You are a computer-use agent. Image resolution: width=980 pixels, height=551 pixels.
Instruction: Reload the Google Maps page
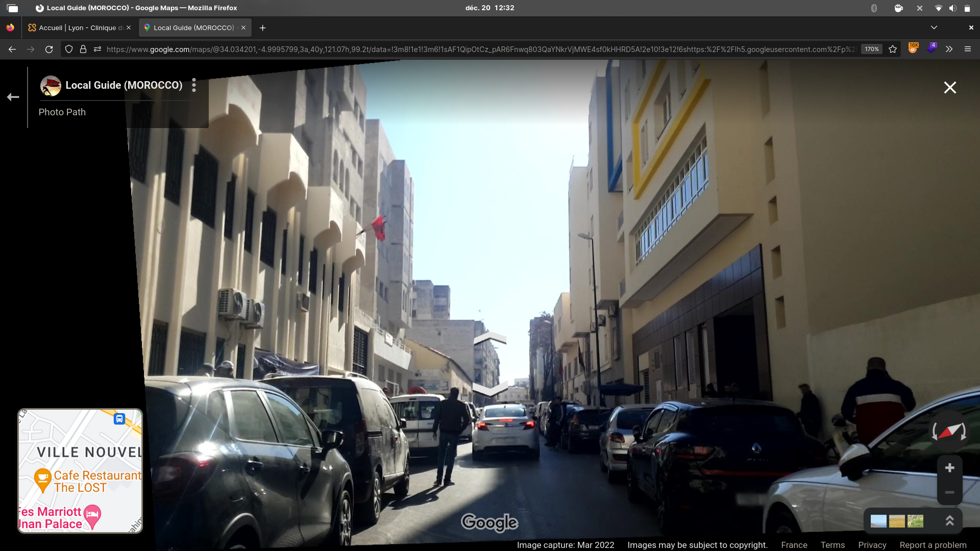click(x=49, y=49)
